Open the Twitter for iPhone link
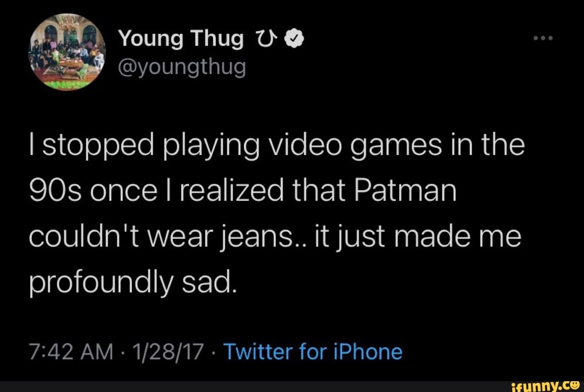This screenshot has height=392, width=584. point(313,351)
